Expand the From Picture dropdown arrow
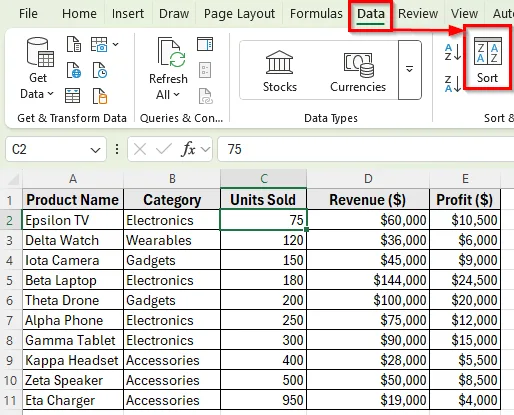Image resolution: width=514 pixels, height=415 pixels. [x=115, y=44]
